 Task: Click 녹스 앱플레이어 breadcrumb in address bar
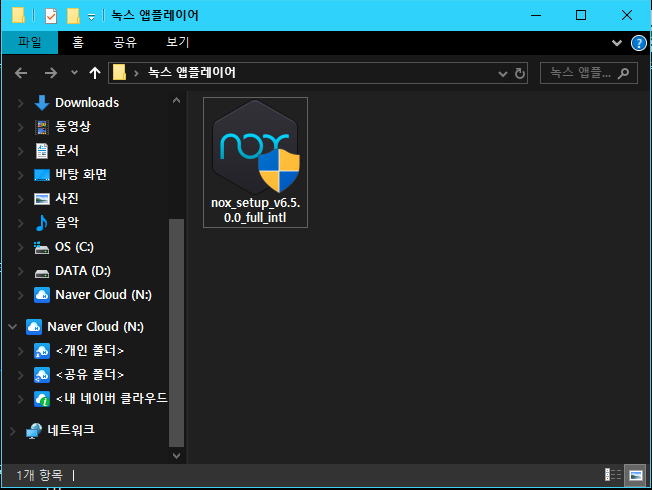(192, 73)
